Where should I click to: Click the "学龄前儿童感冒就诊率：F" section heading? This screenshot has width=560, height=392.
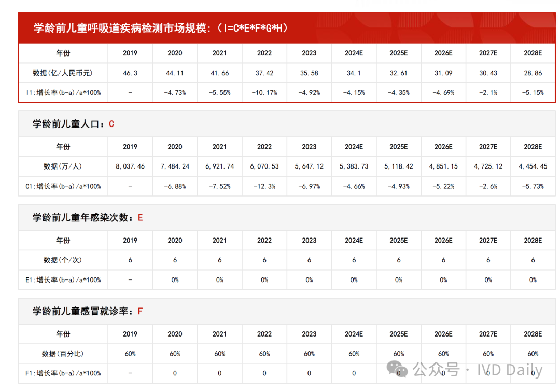coord(88,312)
